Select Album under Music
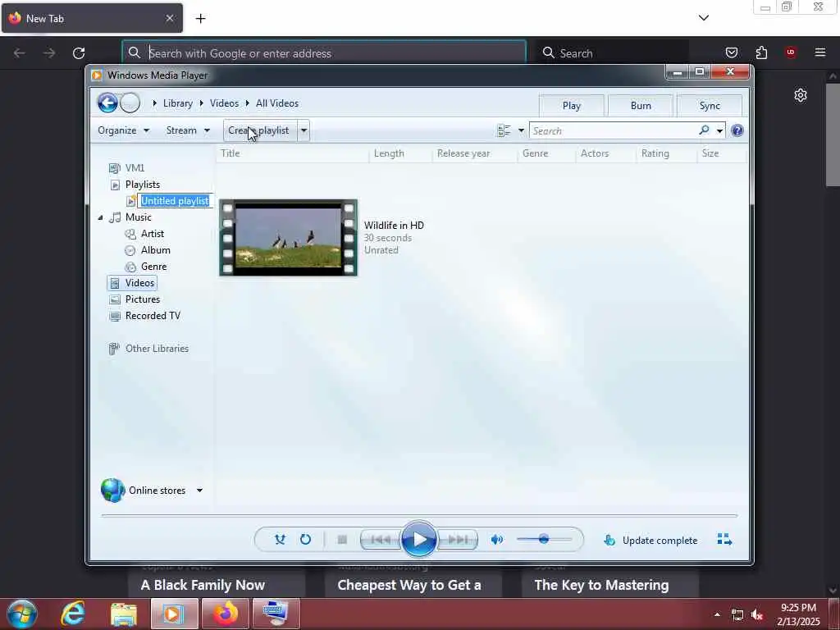The image size is (840, 630). pos(155,250)
